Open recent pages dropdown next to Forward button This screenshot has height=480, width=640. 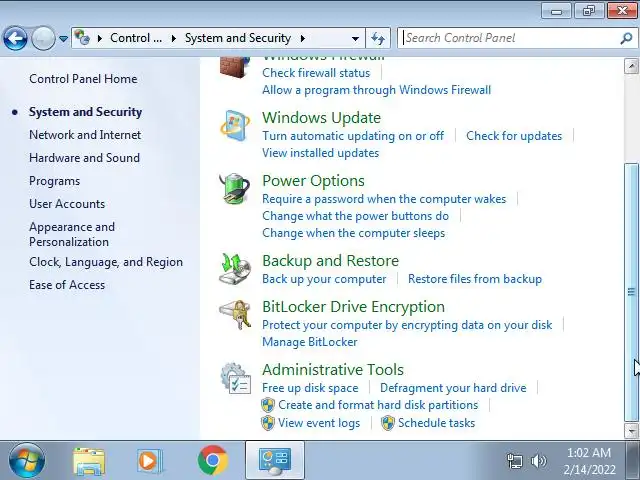pos(63,39)
